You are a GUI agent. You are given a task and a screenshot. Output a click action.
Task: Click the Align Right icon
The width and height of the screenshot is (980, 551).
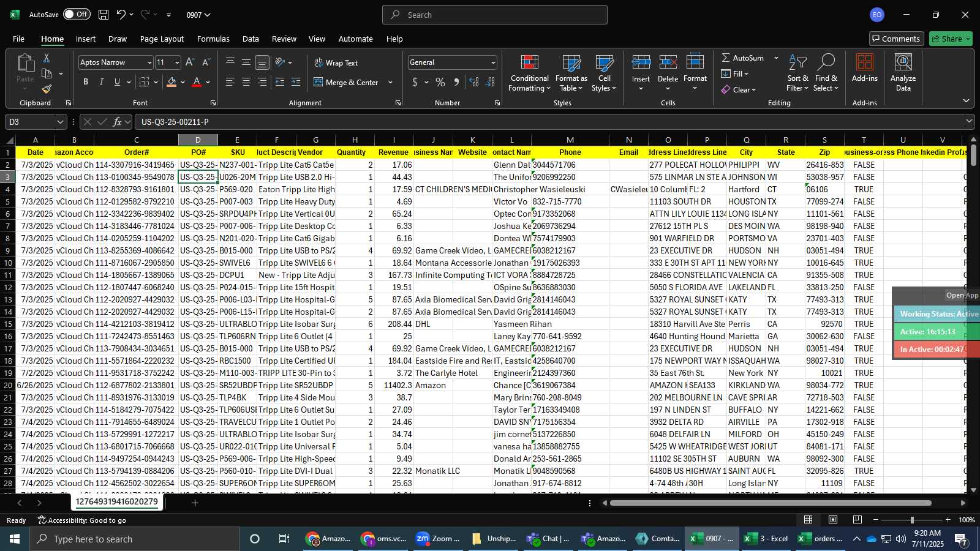262,82
